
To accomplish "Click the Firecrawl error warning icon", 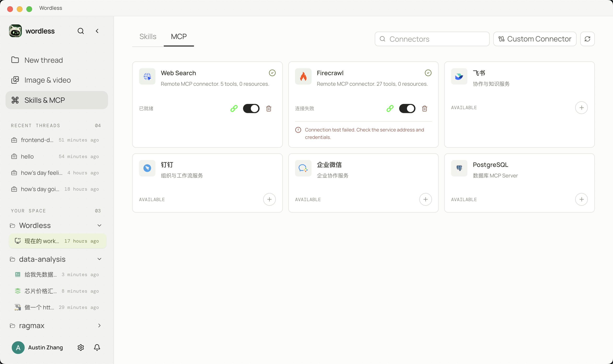I will pyautogui.click(x=298, y=130).
